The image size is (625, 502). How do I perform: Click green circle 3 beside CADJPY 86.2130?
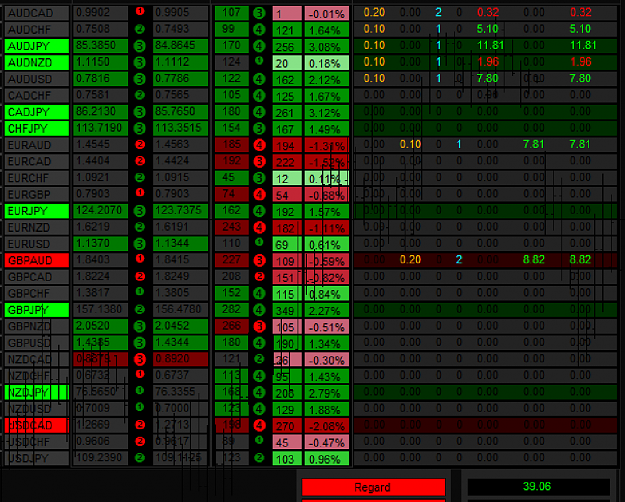click(140, 112)
